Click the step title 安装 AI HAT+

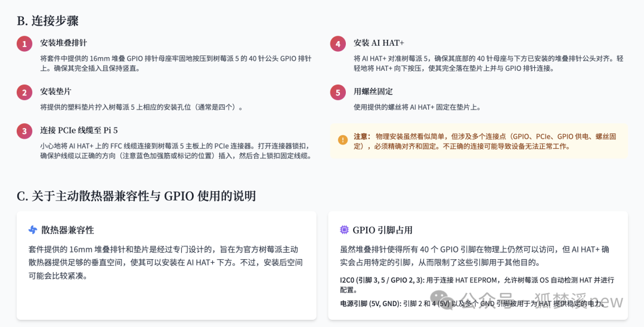(x=379, y=43)
